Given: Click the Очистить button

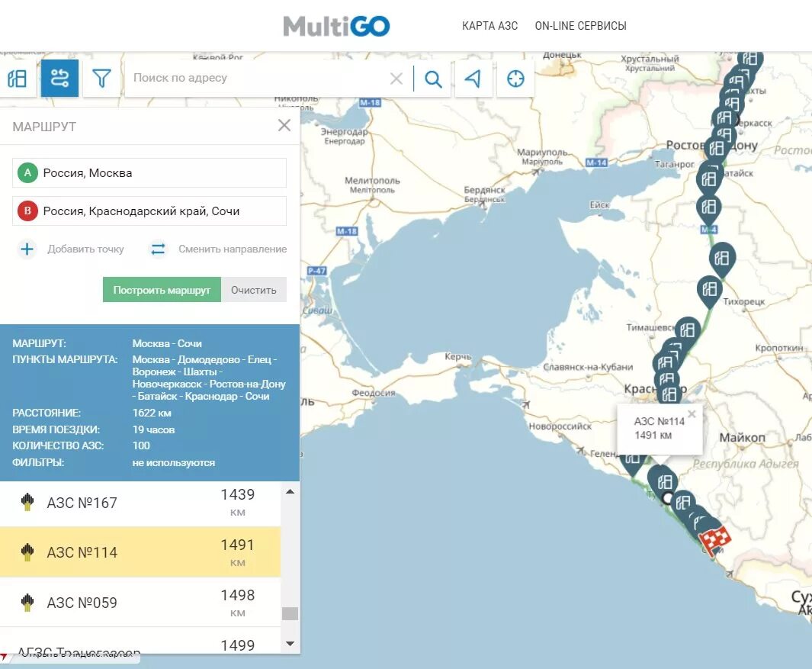Looking at the screenshot, I should (x=254, y=290).
